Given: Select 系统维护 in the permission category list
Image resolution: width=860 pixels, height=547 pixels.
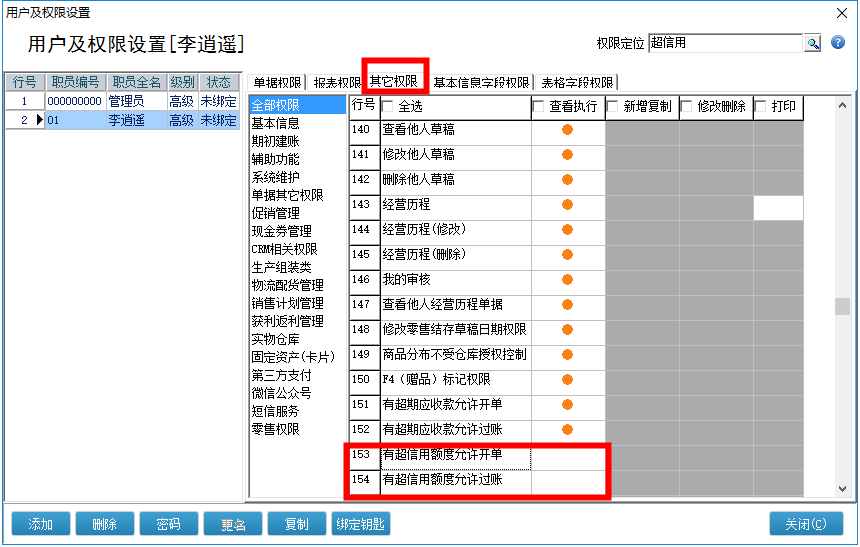Looking at the screenshot, I should tap(275, 177).
